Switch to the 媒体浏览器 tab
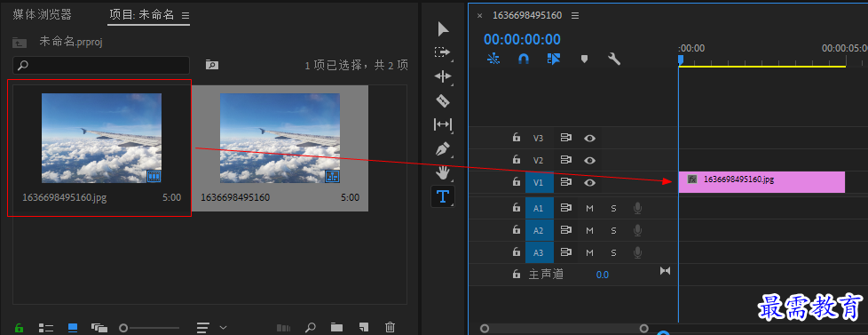Image resolution: width=868 pixels, height=335 pixels. (x=43, y=15)
